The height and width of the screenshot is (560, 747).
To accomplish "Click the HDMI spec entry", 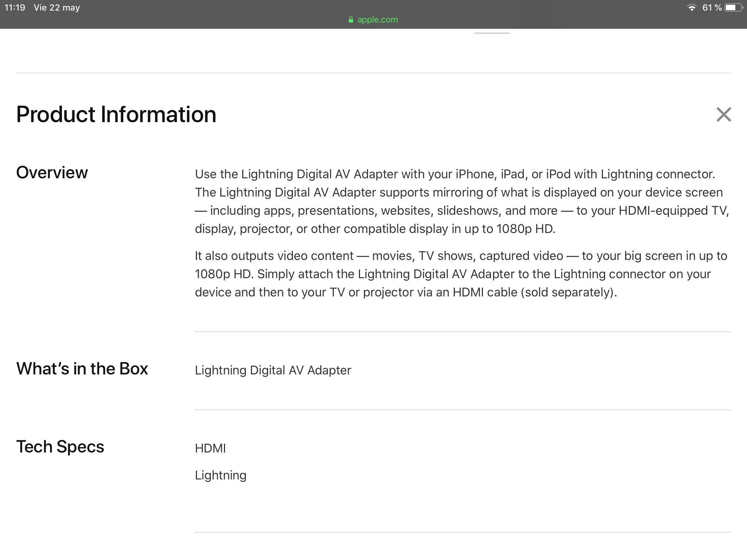I will [x=210, y=448].
